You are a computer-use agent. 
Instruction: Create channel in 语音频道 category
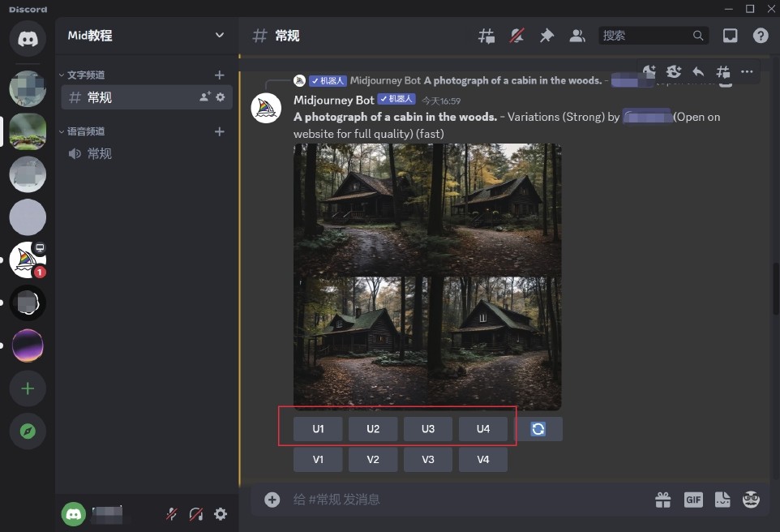[220, 131]
